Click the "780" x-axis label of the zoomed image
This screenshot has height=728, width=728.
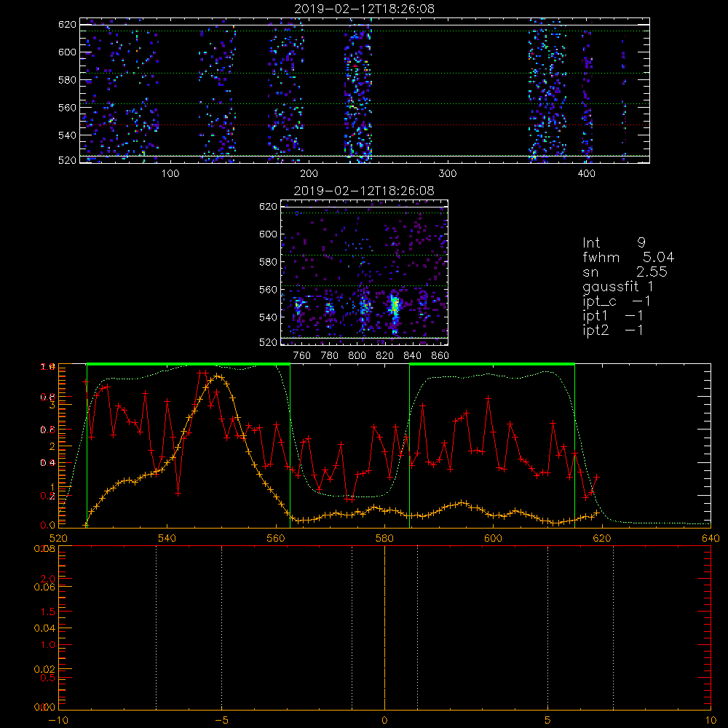(x=330, y=356)
